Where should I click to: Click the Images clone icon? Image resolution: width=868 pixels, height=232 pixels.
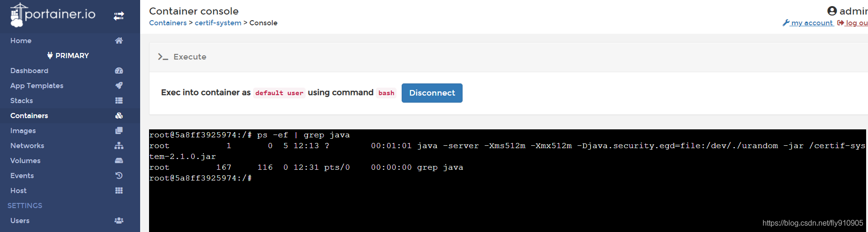pyautogui.click(x=119, y=131)
